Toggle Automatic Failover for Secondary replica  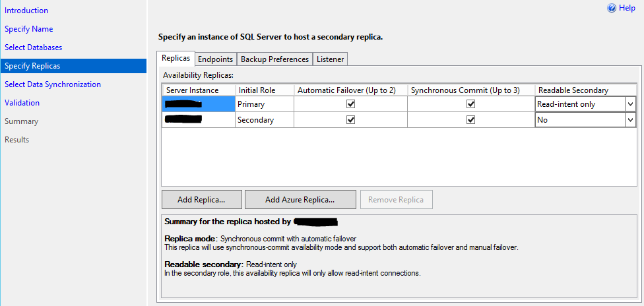point(351,120)
